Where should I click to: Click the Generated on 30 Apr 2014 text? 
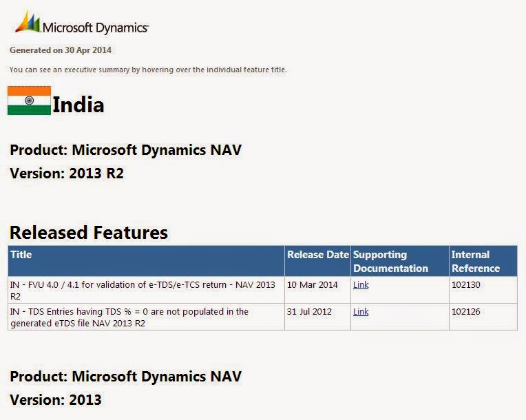pos(61,50)
